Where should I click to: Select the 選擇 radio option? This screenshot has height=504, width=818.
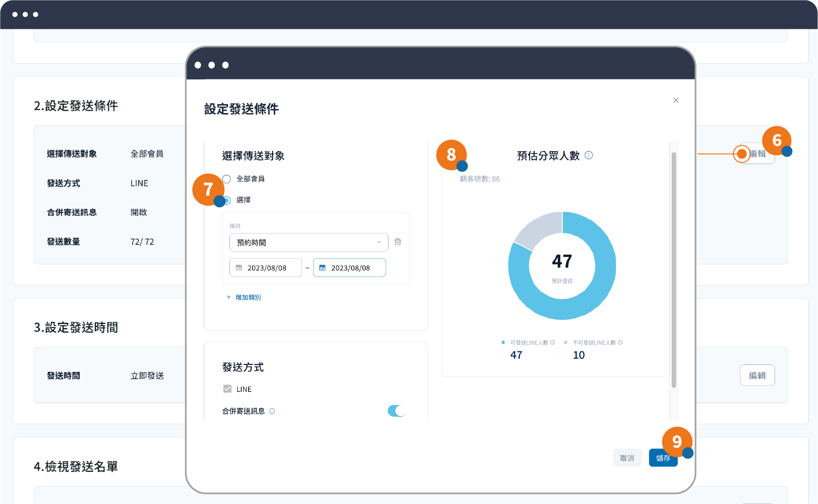pyautogui.click(x=228, y=200)
